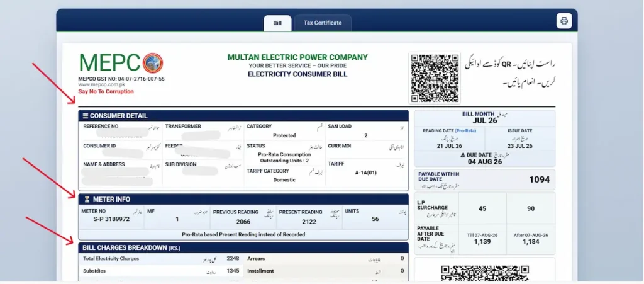Click the Consumer Detail section header
The height and width of the screenshot is (284, 644).
point(243,115)
